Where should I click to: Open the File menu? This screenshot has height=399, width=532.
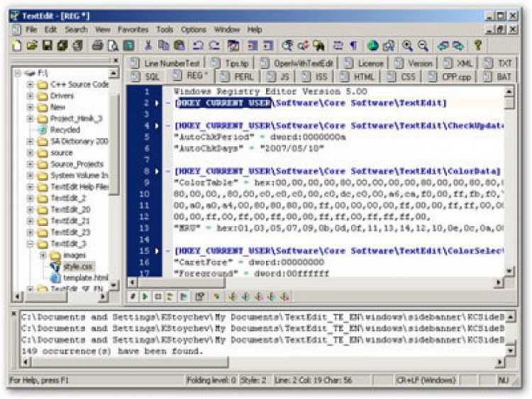pyautogui.click(x=31, y=30)
